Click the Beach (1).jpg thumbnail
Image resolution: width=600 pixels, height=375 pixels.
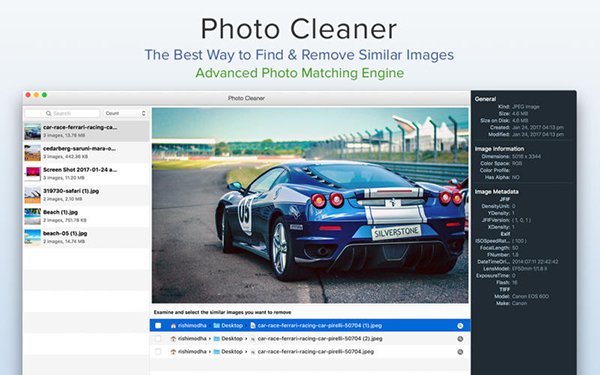[33, 216]
